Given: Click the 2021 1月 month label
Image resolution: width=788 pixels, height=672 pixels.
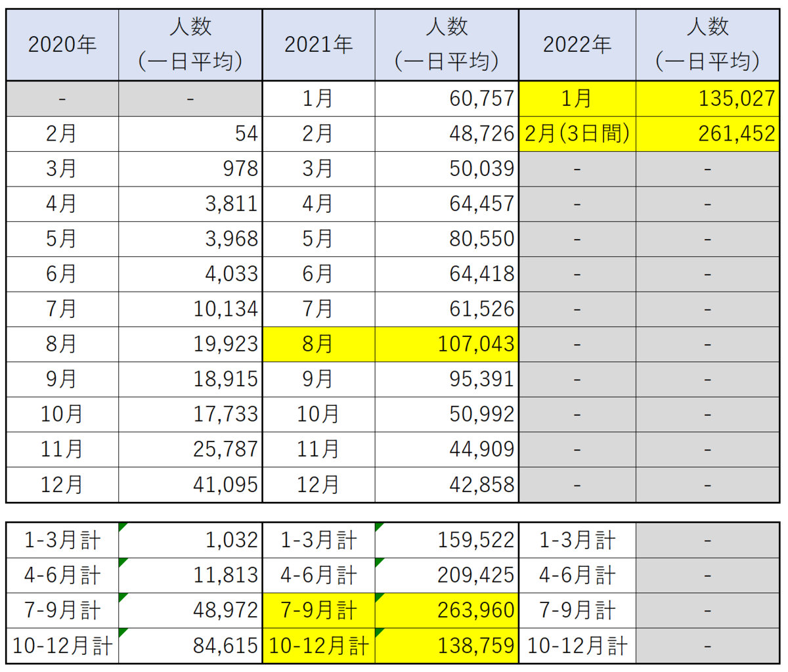Looking at the screenshot, I should pos(318,99).
